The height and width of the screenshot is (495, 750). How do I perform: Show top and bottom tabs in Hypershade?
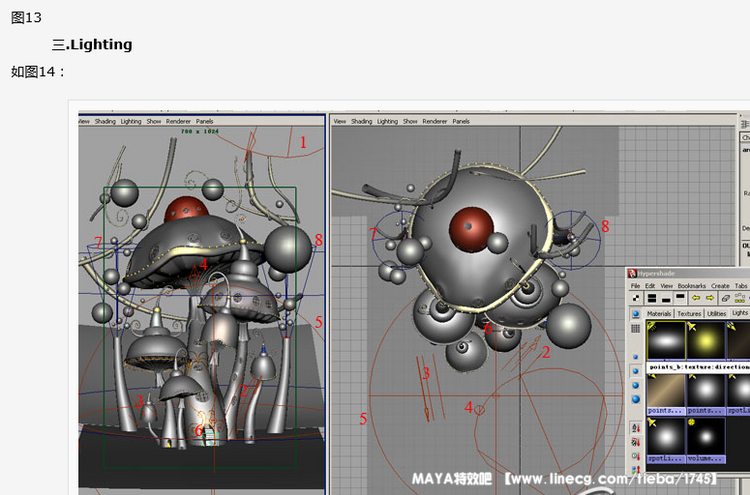(651, 298)
